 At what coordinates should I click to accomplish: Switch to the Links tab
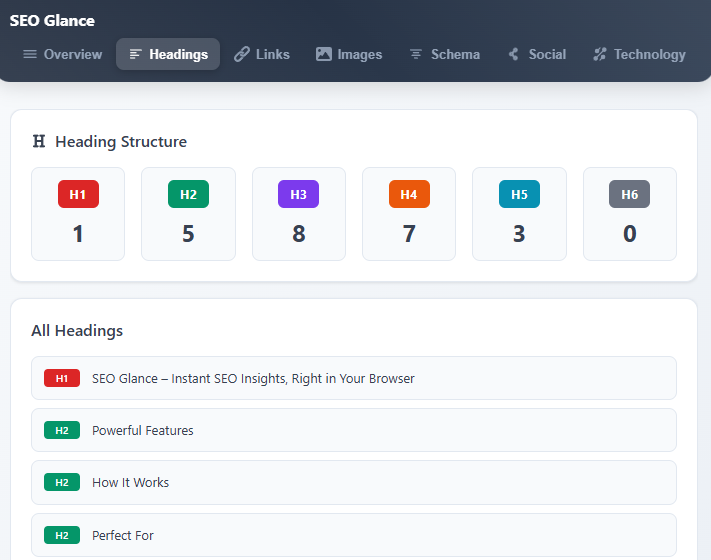[262, 54]
